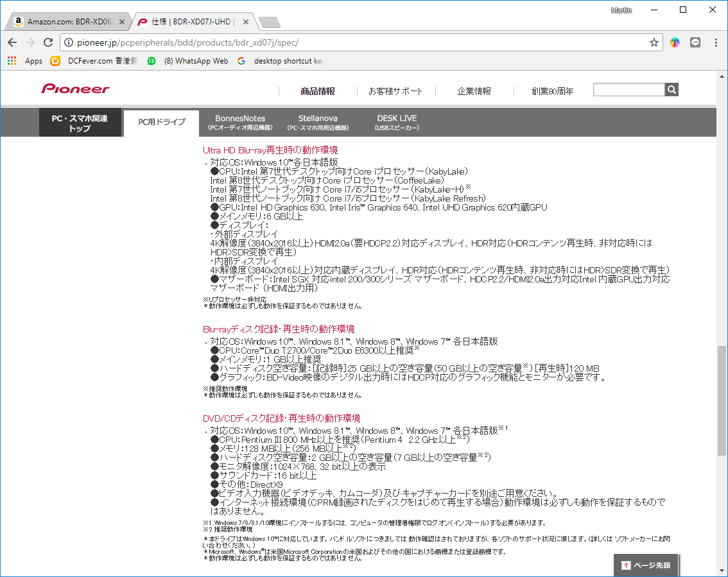
Task: Go to PC・スマホ関連トップ
Action: click(x=80, y=123)
